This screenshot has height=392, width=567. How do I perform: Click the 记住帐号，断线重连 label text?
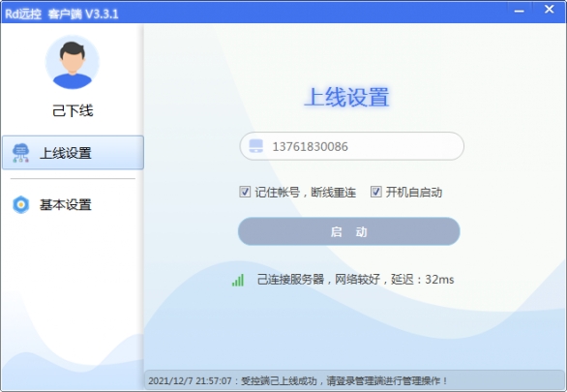(x=306, y=192)
